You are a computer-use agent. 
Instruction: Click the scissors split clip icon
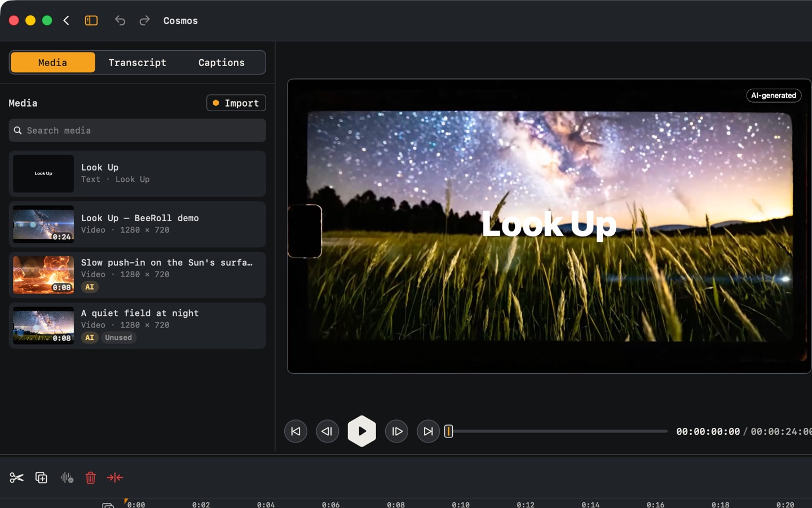pyautogui.click(x=16, y=478)
